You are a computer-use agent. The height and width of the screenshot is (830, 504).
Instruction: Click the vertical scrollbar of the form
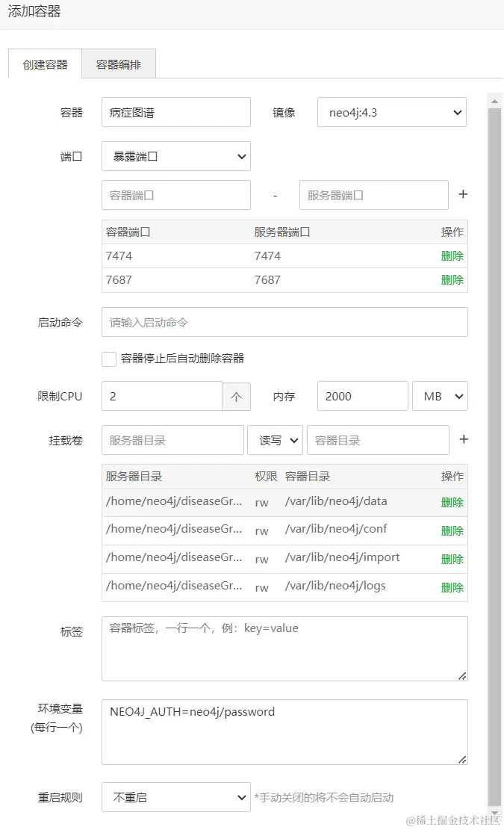coord(494,448)
